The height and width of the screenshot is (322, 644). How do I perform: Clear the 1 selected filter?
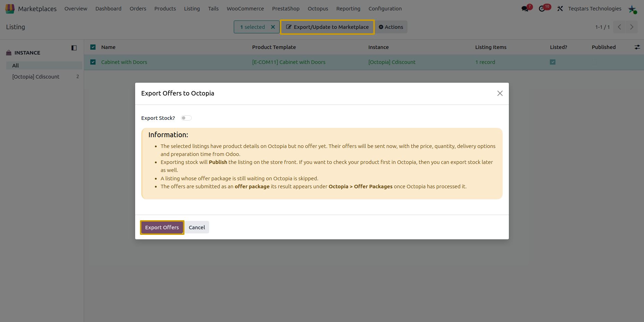pyautogui.click(x=273, y=27)
